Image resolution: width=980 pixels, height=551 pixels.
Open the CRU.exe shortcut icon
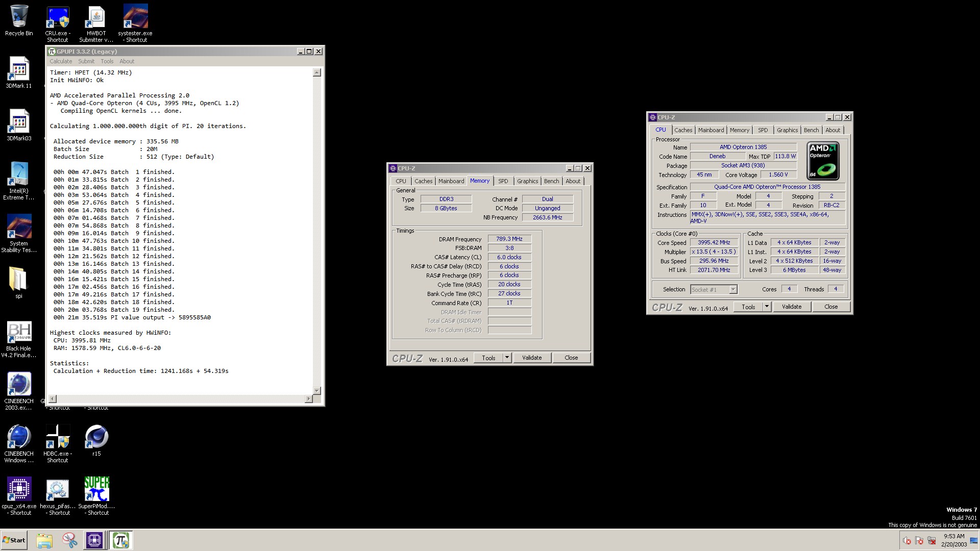(x=58, y=23)
